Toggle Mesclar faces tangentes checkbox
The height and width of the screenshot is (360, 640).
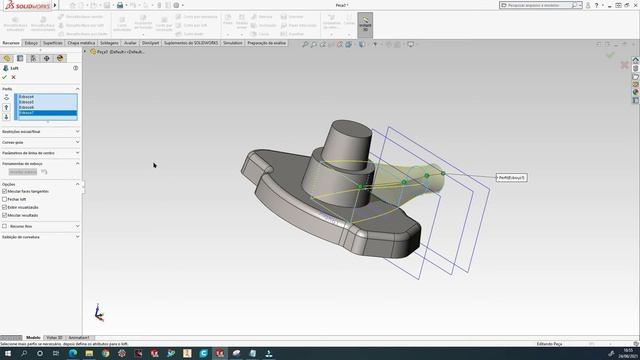pos(4,191)
